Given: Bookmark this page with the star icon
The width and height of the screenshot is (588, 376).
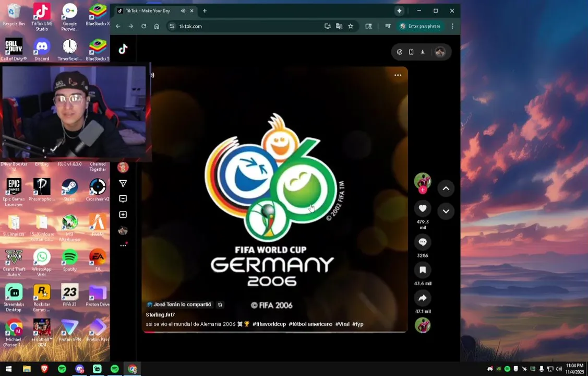Looking at the screenshot, I should click(351, 26).
